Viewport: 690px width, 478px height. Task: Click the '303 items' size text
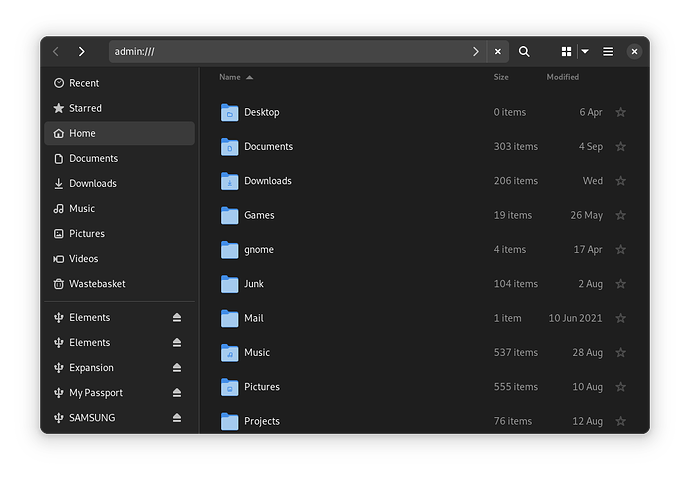[516, 147]
